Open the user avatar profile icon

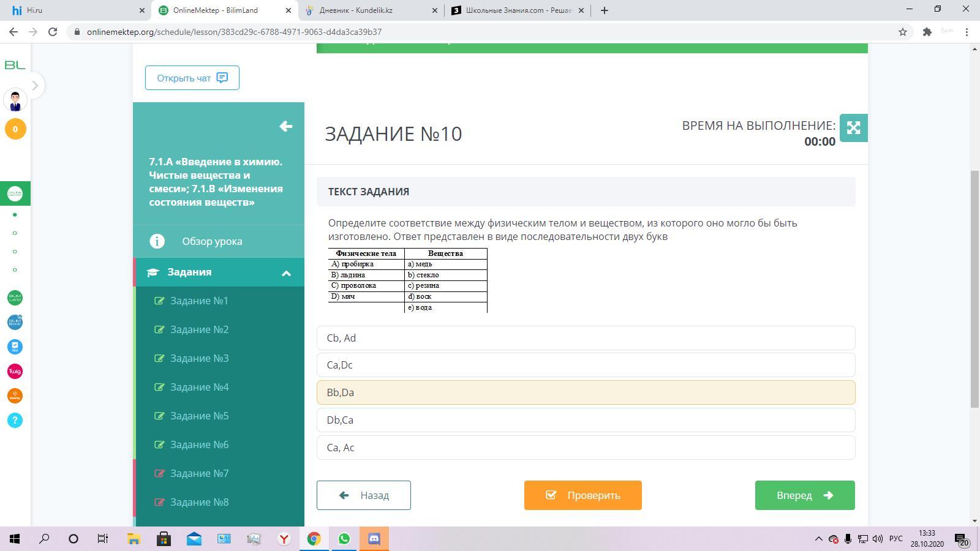(15, 100)
